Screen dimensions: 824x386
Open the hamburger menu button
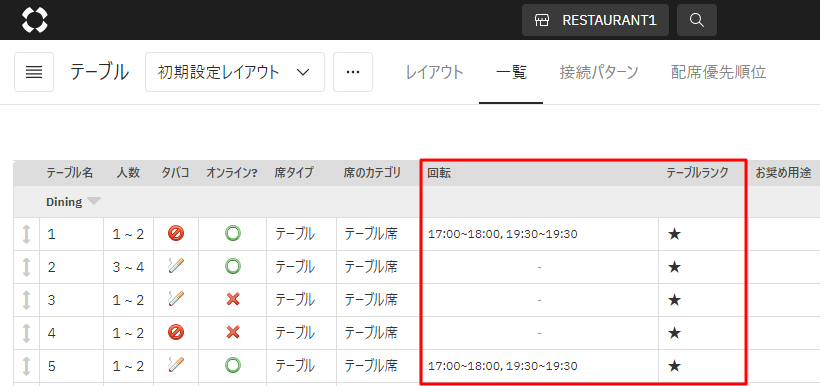34,72
